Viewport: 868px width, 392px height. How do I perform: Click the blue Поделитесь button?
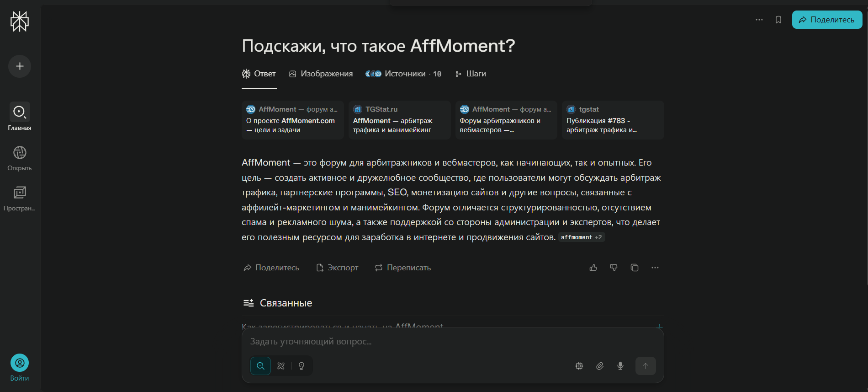(827, 20)
